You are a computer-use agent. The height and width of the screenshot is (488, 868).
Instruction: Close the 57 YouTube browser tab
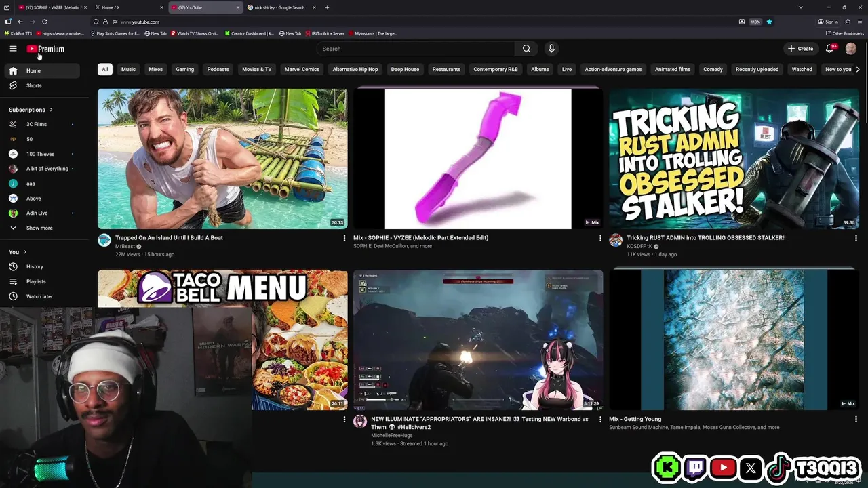(238, 7)
